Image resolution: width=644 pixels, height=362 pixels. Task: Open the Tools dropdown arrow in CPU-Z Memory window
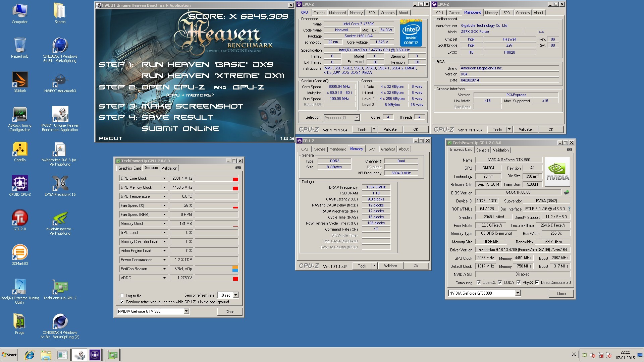[374, 266]
